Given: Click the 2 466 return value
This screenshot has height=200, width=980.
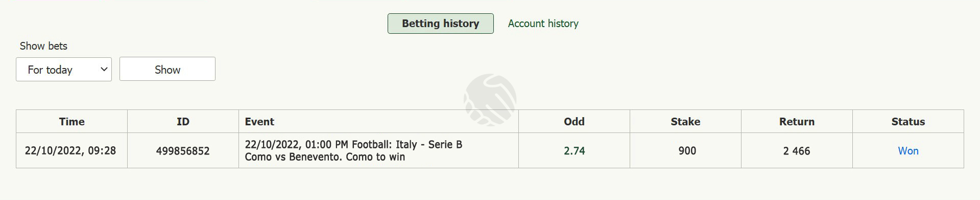Looking at the screenshot, I should coord(797,151).
